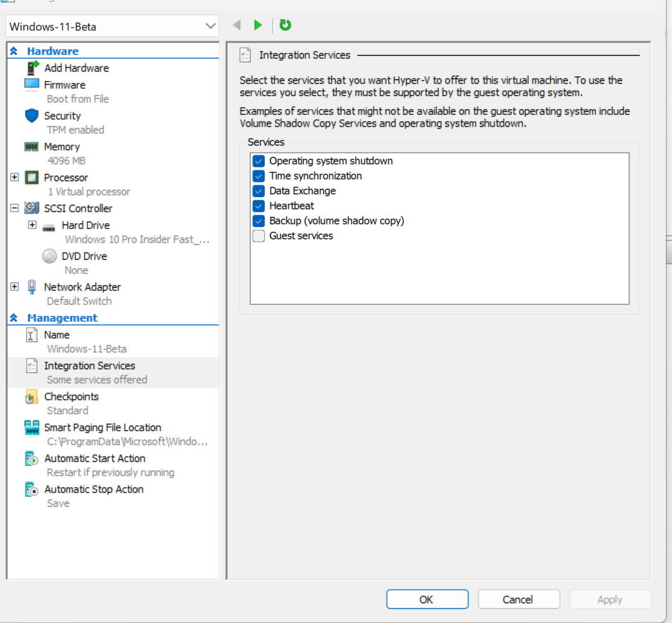672x623 pixels.
Task: Select the Checkpoints icon
Action: click(x=31, y=397)
